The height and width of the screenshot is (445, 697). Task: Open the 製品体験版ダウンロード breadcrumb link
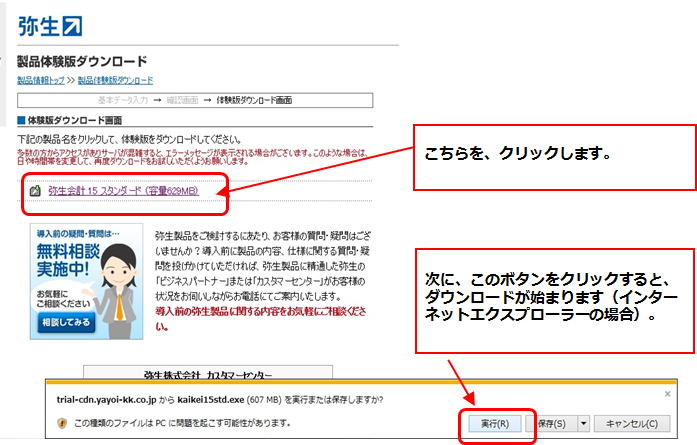coord(115,80)
